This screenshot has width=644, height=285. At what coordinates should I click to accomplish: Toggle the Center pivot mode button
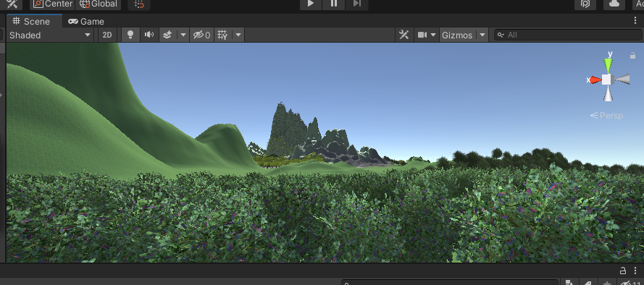[x=52, y=4]
